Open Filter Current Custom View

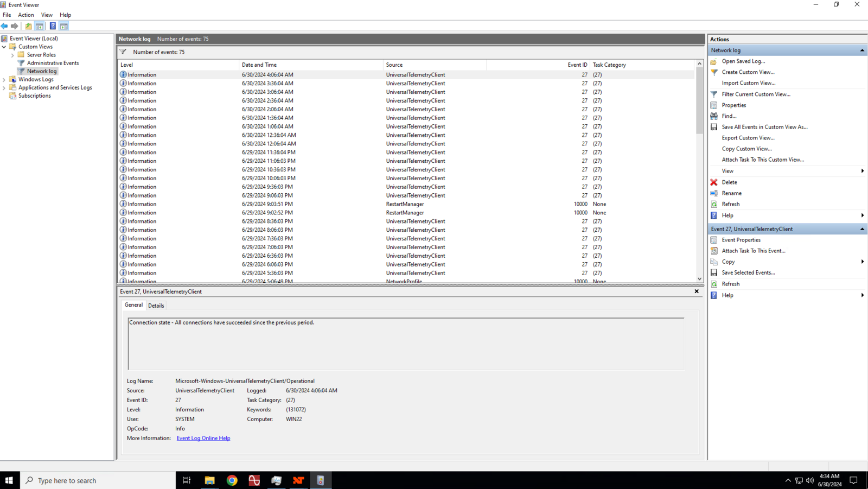click(756, 94)
